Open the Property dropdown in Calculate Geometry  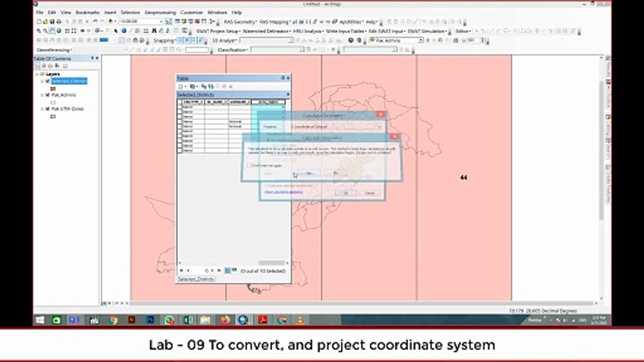379,127
